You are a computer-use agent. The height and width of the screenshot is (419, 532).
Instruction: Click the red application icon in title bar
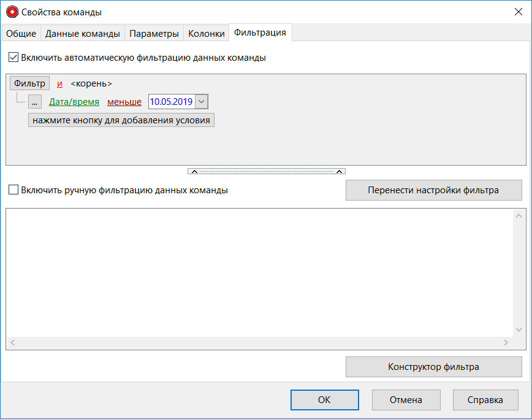[x=12, y=12]
